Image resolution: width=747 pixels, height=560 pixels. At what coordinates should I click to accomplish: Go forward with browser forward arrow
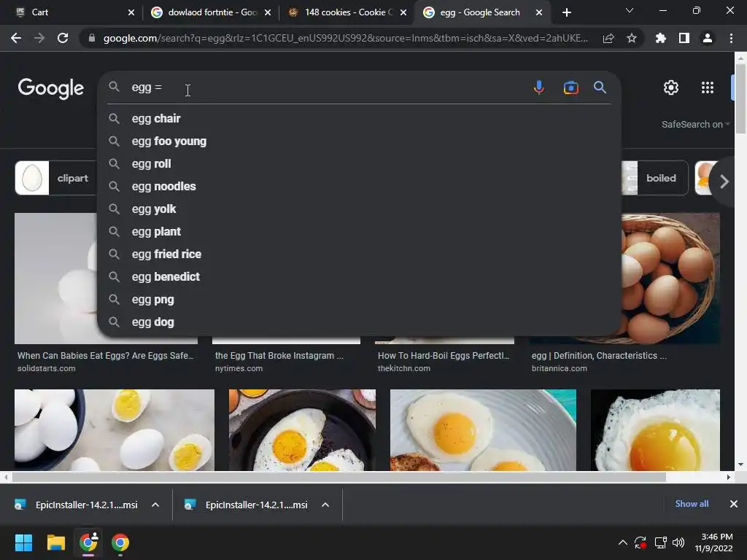coord(39,38)
